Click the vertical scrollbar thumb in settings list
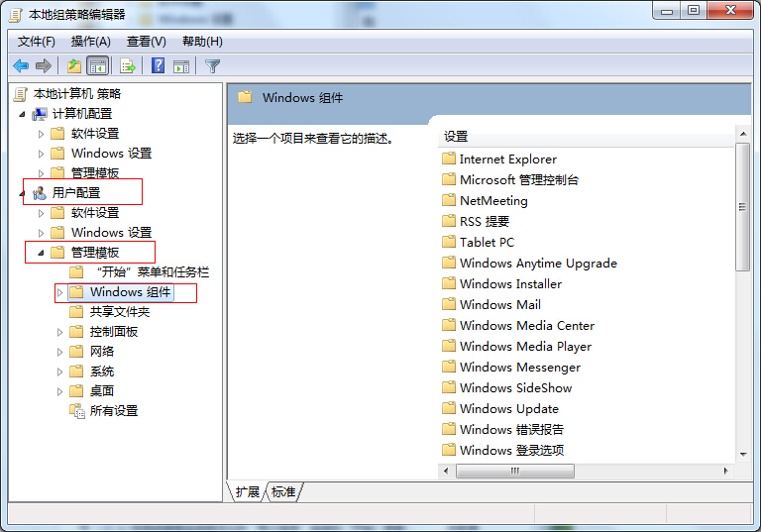 (x=742, y=207)
